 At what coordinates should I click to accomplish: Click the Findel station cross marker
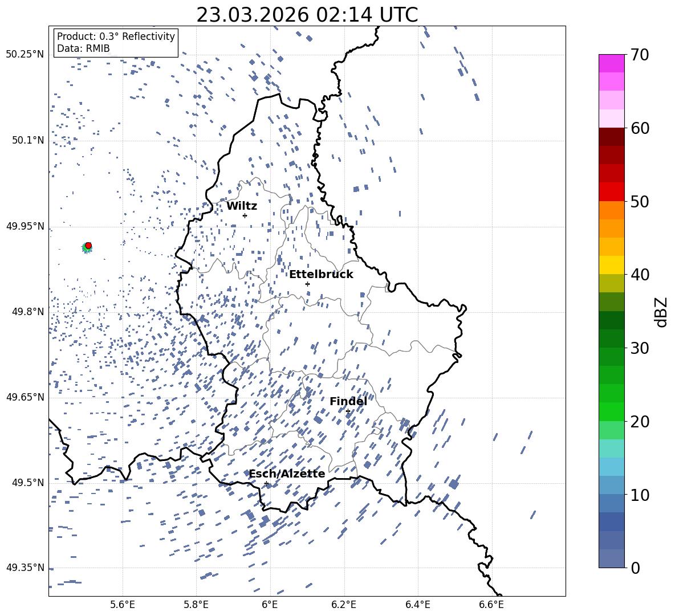[348, 411]
